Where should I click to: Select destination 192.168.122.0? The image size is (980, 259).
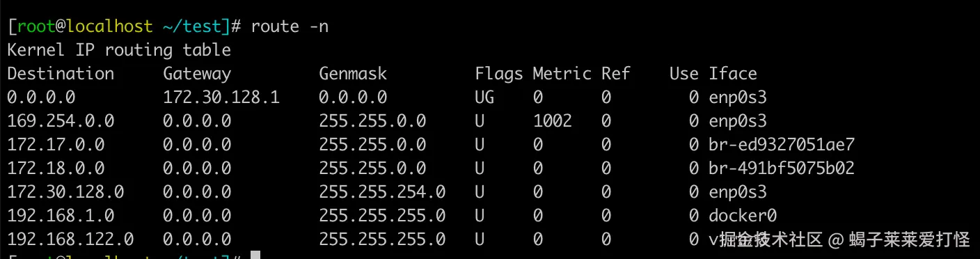(x=70, y=239)
